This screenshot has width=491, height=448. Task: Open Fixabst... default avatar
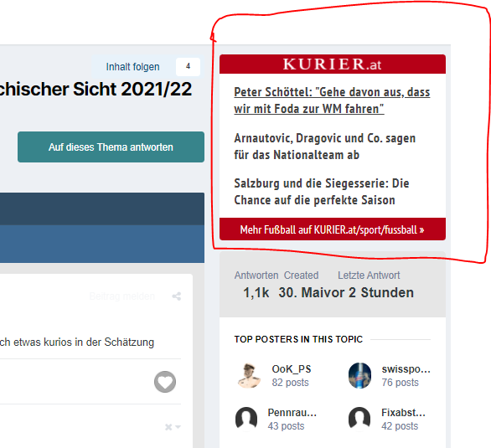(x=359, y=419)
